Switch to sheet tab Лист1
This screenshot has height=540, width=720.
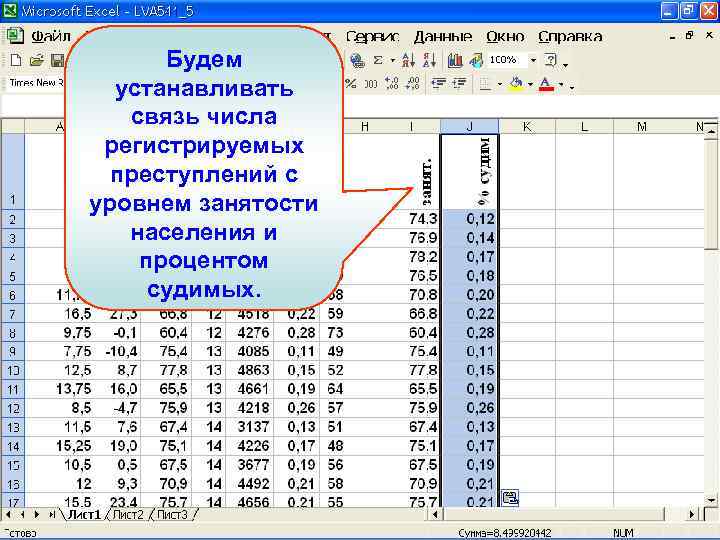click(x=84, y=515)
